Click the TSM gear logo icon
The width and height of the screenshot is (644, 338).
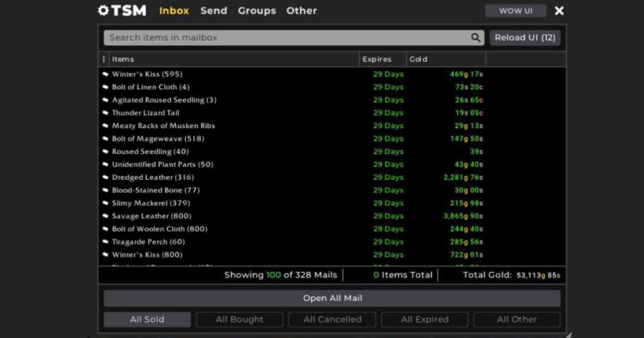click(103, 11)
